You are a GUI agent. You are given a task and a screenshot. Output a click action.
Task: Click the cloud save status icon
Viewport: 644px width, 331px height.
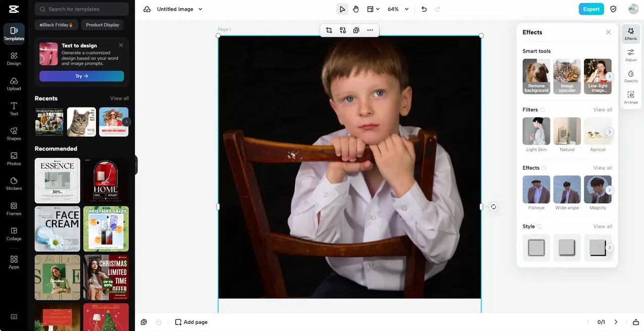click(147, 9)
